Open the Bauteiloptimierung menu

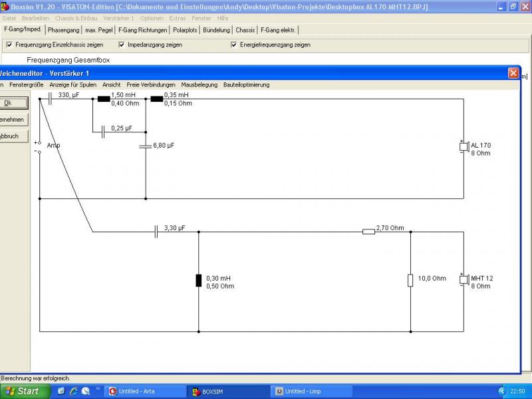(x=246, y=85)
